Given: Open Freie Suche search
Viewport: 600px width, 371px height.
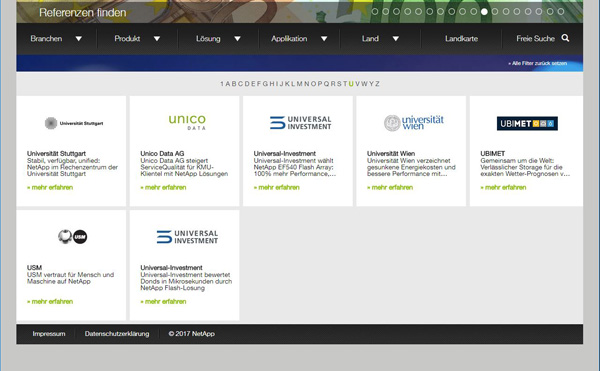Looking at the screenshot, I should pyautogui.click(x=535, y=38).
